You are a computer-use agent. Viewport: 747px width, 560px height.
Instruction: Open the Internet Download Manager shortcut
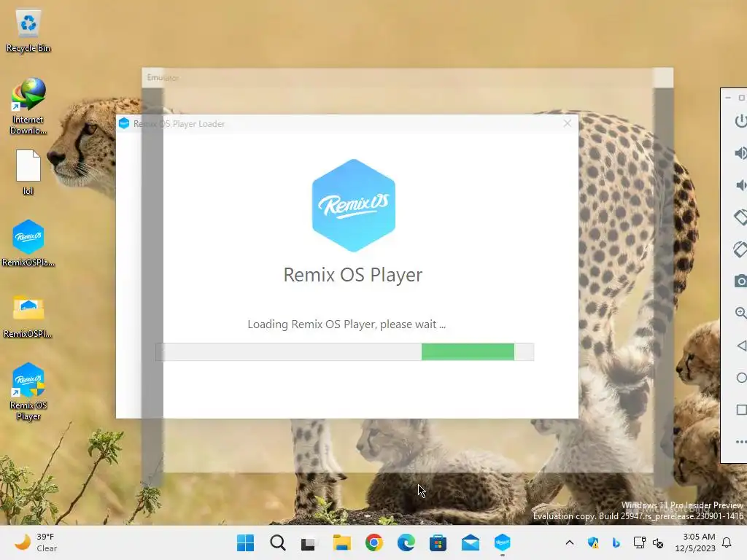pyautogui.click(x=28, y=106)
